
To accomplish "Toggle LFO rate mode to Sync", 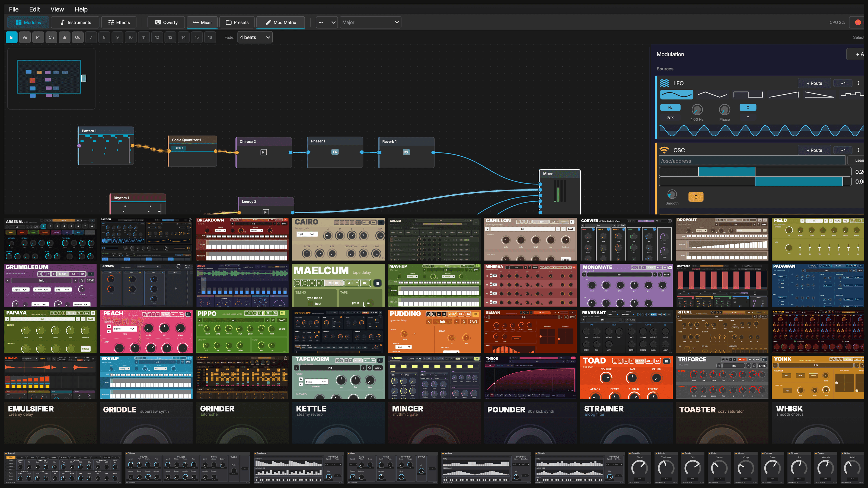I will point(670,117).
